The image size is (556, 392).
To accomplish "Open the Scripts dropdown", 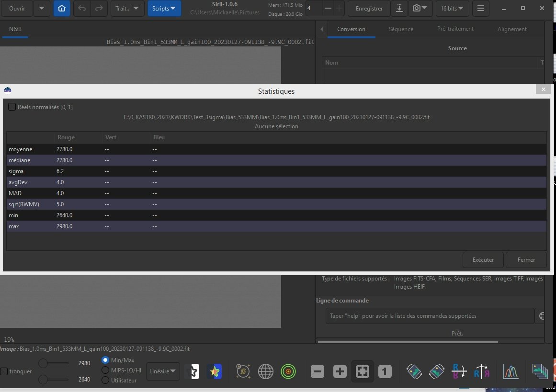I will [164, 8].
